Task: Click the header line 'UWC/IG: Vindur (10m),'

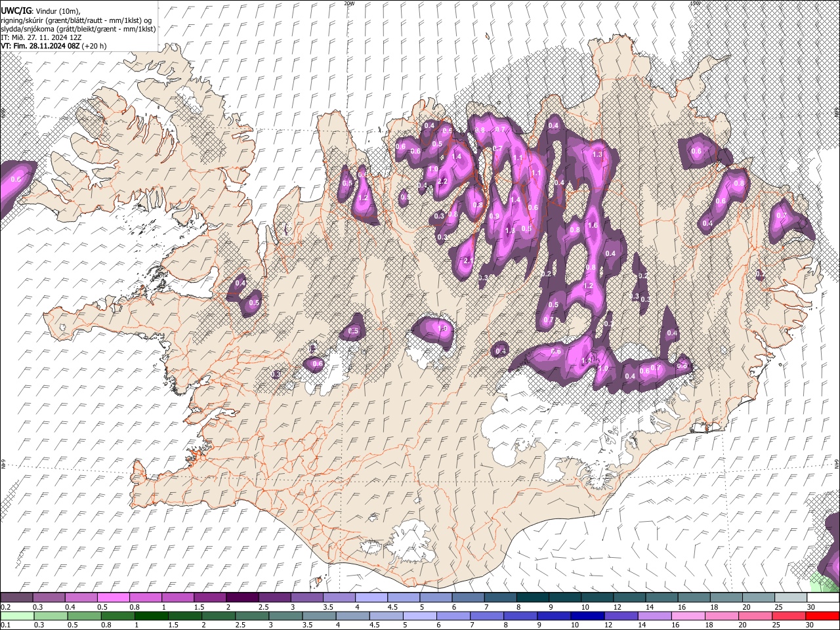Action: tap(41, 11)
